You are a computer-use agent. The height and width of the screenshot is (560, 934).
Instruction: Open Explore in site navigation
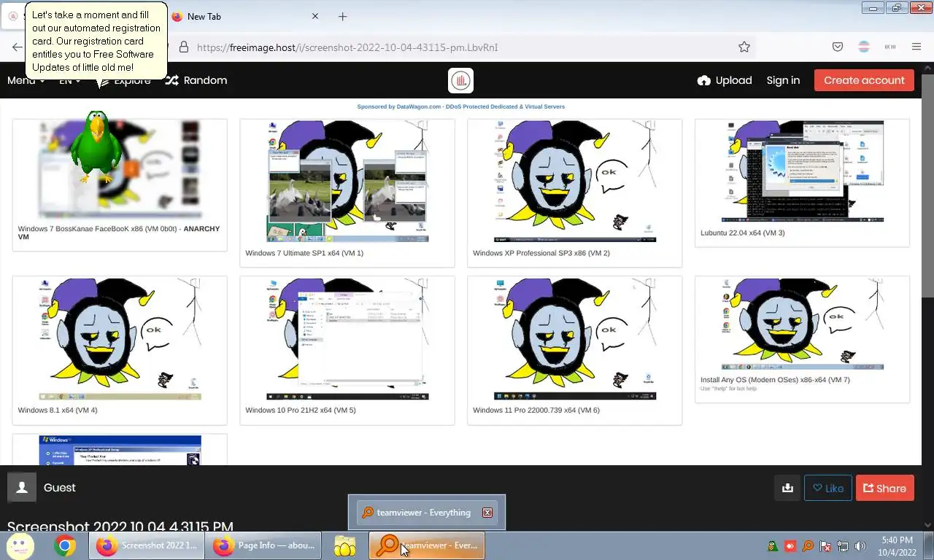[124, 80]
